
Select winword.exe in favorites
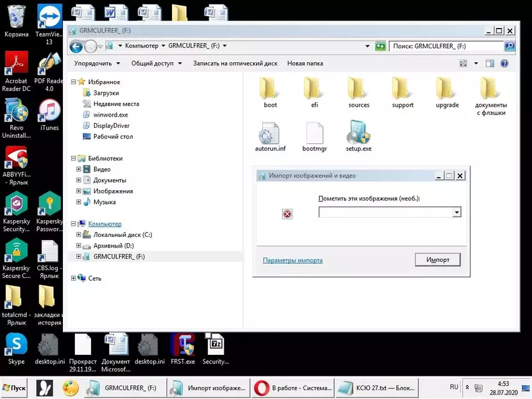(105, 115)
